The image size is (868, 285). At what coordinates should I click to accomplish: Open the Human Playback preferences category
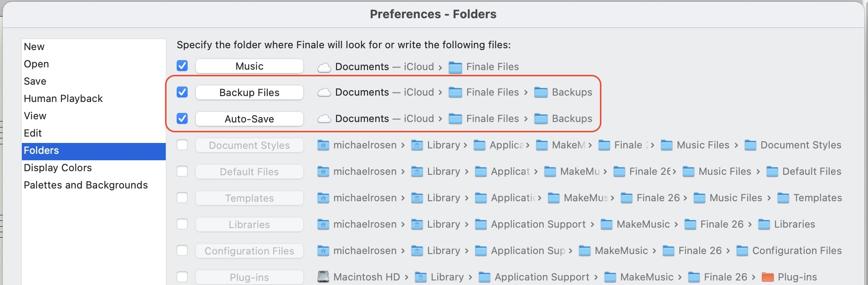click(63, 98)
